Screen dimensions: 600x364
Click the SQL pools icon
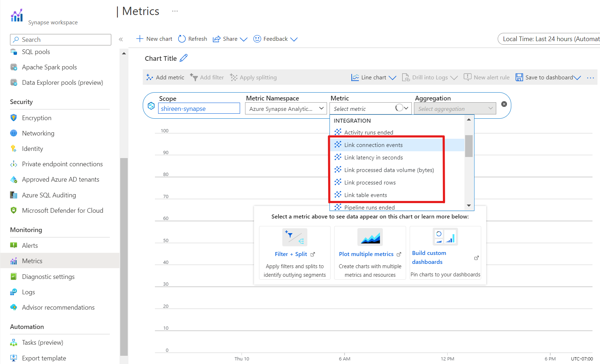[14, 52]
